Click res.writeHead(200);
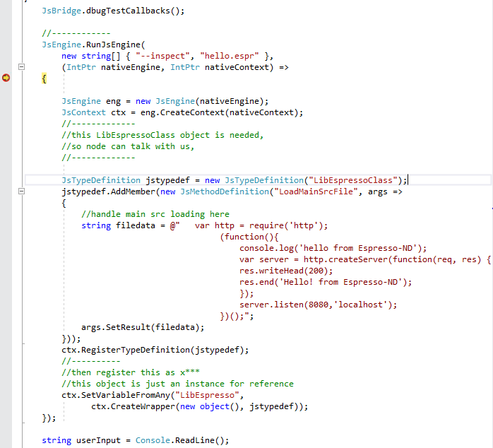Image resolution: width=493 pixels, height=448 pixels. (x=286, y=271)
